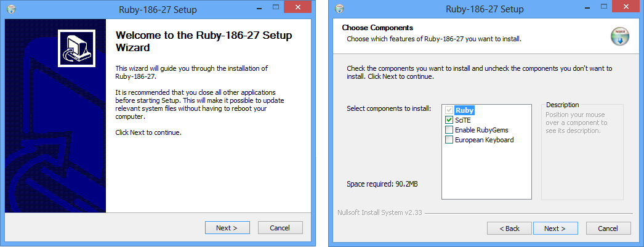Screen dimensions: 644x247
Task: Click the 'Choose Components' heading
Action: point(377,28)
